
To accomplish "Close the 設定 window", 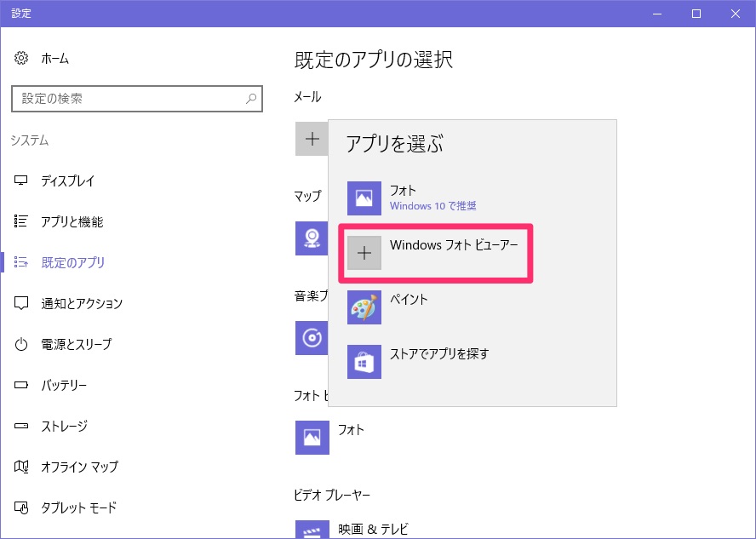I will (x=736, y=14).
